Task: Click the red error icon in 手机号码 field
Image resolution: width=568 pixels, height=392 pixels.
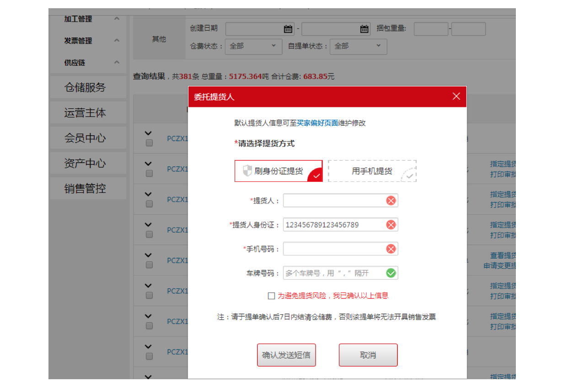Action: 391,249
